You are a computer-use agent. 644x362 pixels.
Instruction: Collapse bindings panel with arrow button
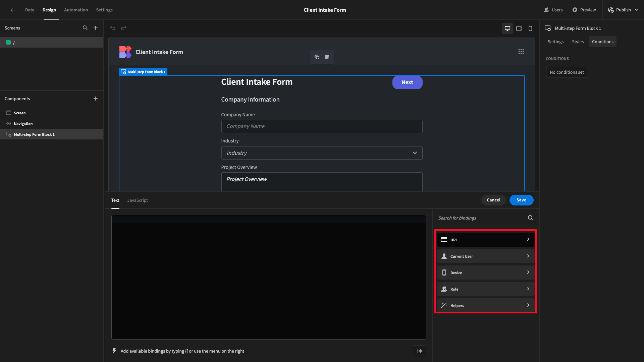click(420, 351)
